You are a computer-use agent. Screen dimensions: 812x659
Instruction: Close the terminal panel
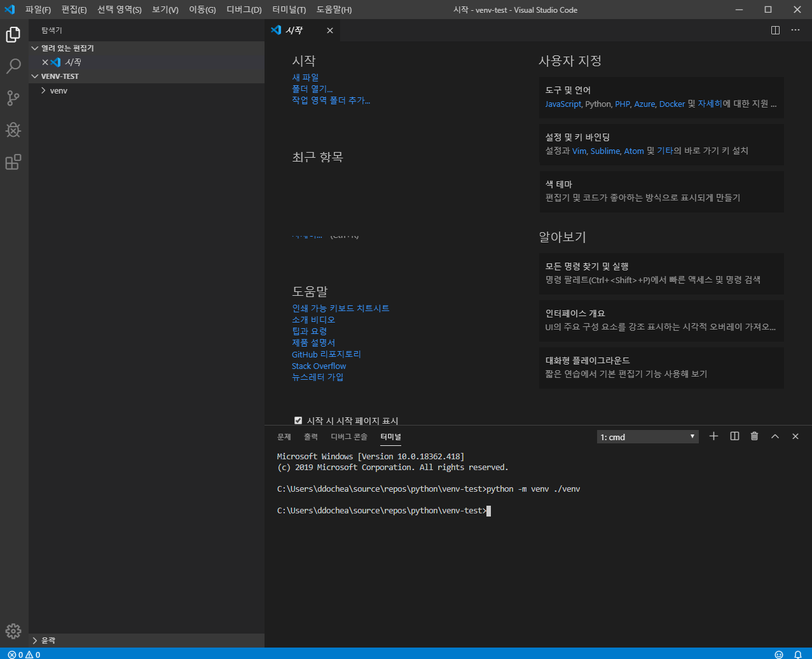[x=795, y=436]
